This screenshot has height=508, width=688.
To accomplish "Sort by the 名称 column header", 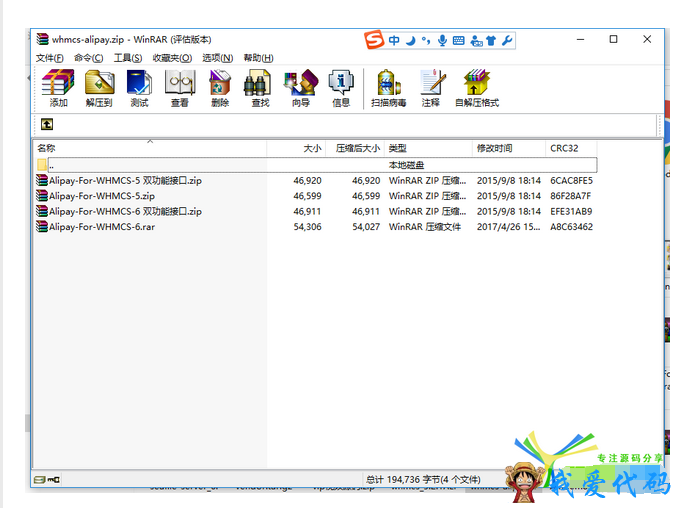I will coord(150,148).
